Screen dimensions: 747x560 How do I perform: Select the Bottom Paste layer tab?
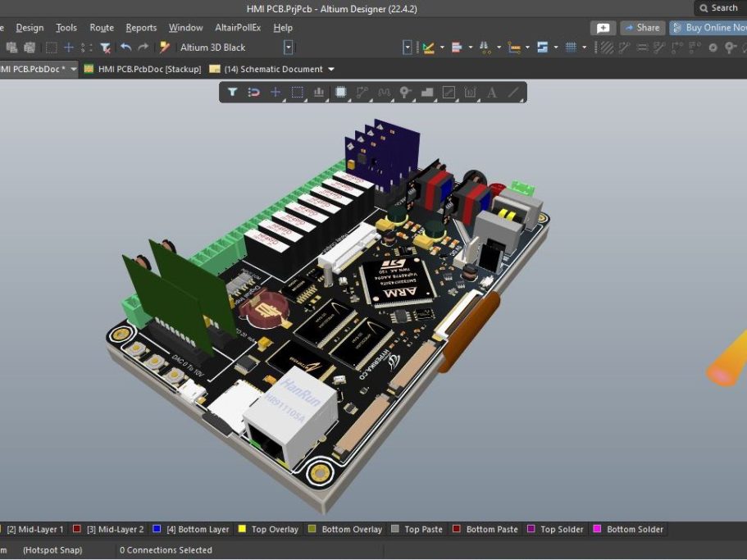pos(485,529)
